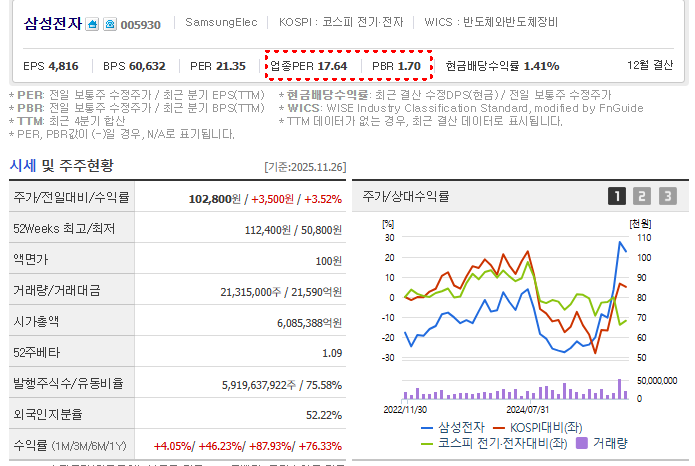Click the +3.52% daily return

(323, 199)
